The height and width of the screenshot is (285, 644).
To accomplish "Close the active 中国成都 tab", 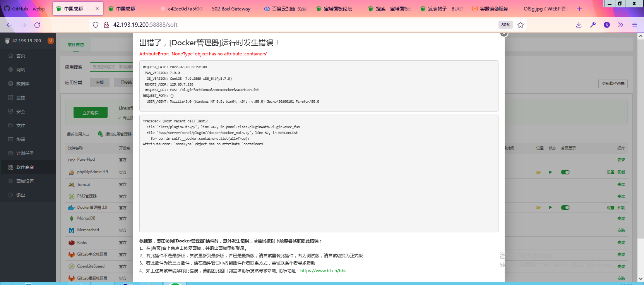I will coord(97,9).
